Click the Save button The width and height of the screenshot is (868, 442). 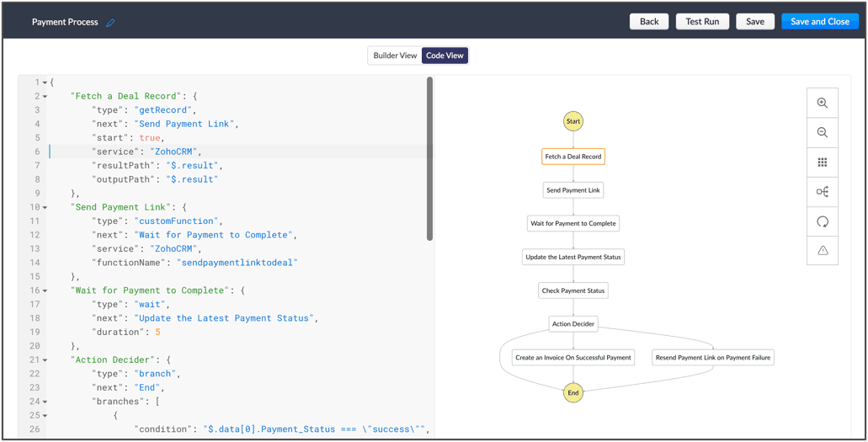pos(755,22)
